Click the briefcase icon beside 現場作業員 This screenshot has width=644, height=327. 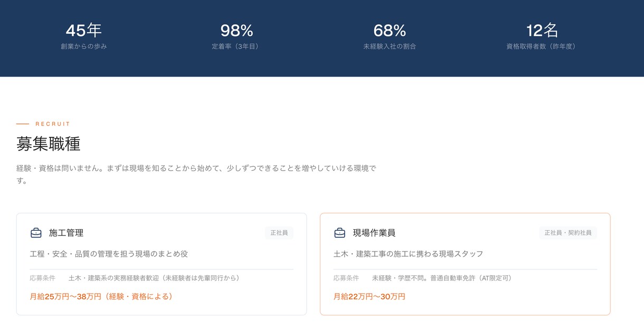pos(340,233)
